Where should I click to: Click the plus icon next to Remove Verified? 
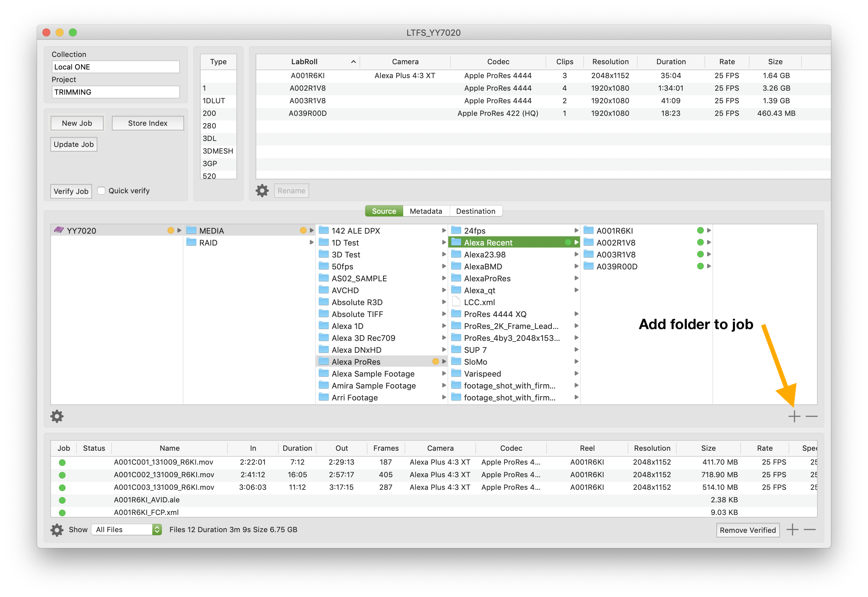pos(792,530)
